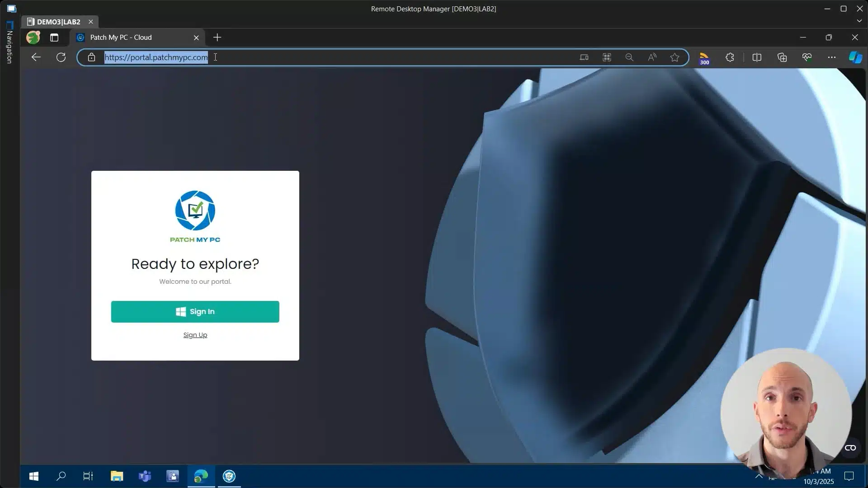Click the green Sign In button
The image size is (868, 488).
[x=195, y=312]
